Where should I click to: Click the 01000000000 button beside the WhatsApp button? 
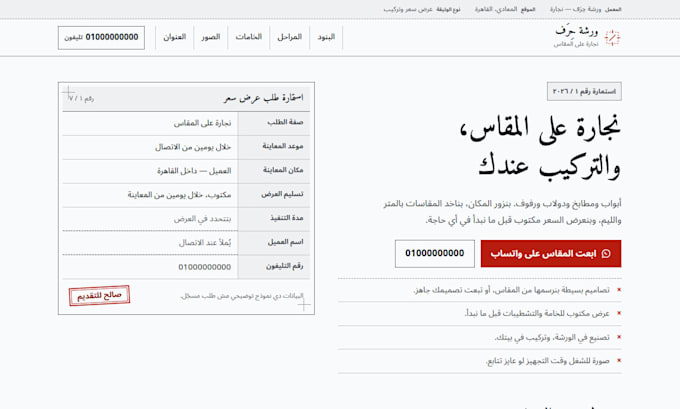click(435, 254)
